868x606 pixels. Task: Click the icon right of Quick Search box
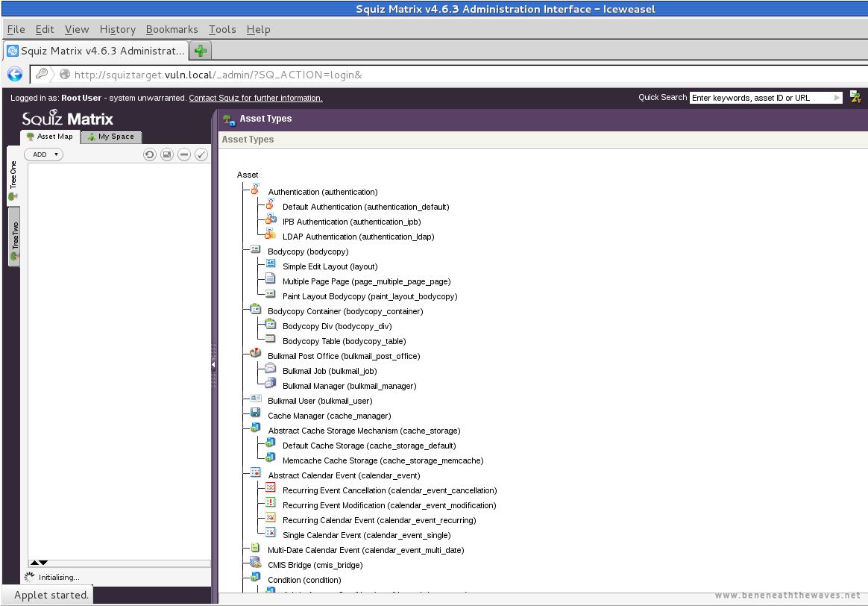click(855, 97)
